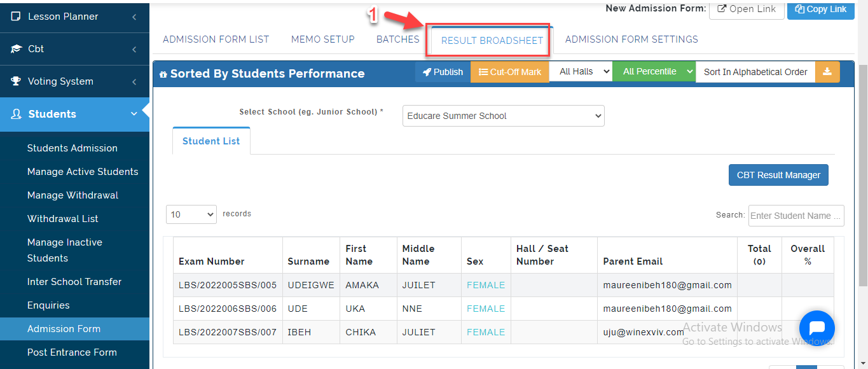Click the Publish button

[x=443, y=72]
